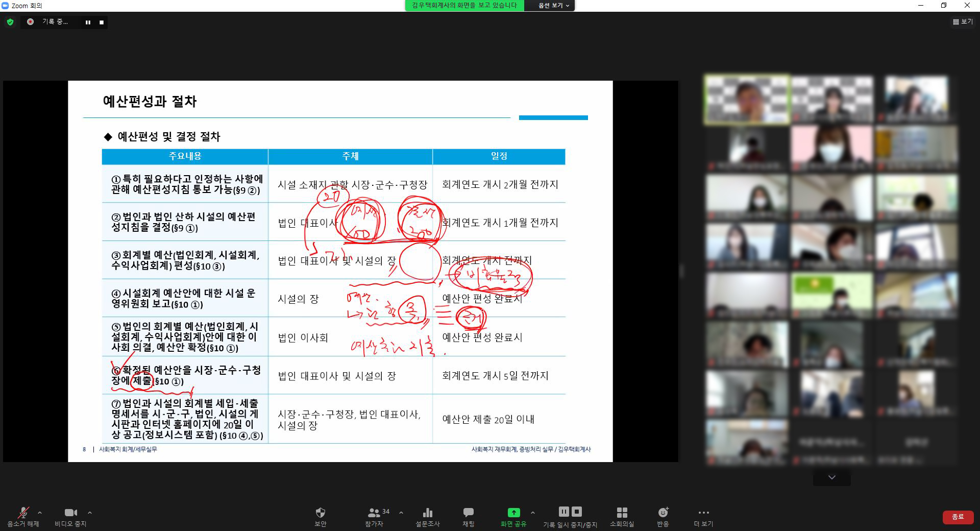The height and width of the screenshot is (531, 980).
Task: Unmute microphone with 음소거 해제
Action: point(23,513)
